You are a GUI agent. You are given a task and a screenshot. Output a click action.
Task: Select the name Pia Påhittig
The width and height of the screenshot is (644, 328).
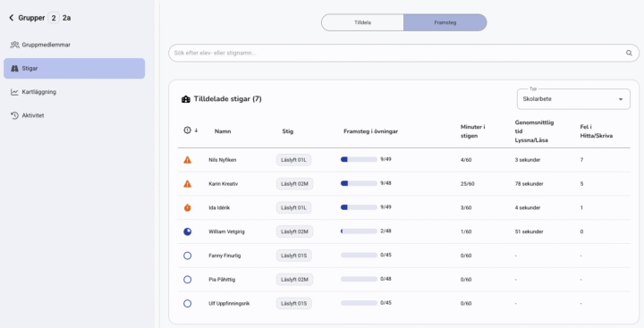222,280
